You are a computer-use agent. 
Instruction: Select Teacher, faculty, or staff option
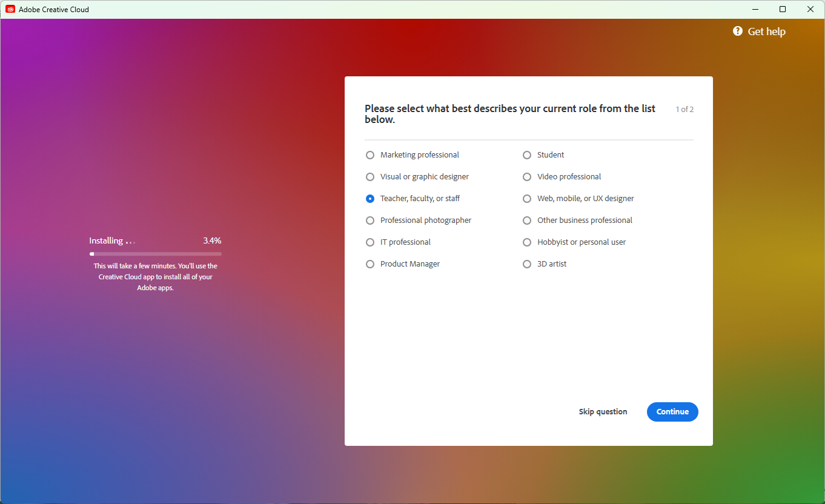pyautogui.click(x=370, y=199)
